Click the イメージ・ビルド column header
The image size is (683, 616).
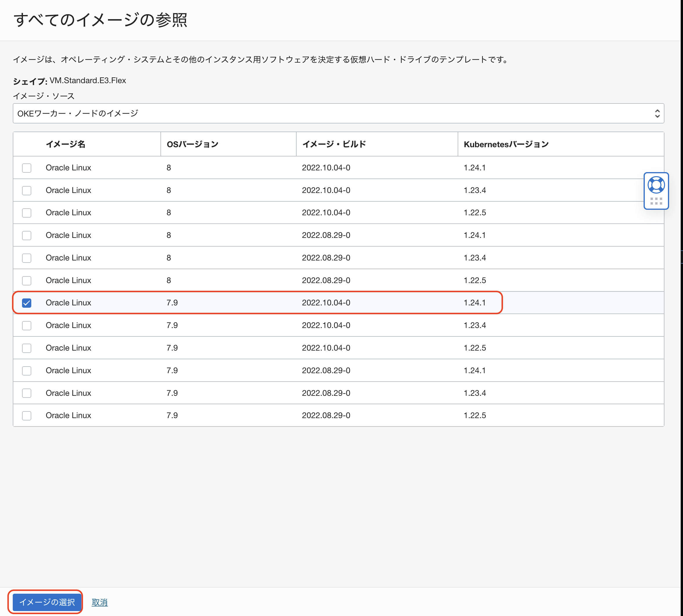334,144
